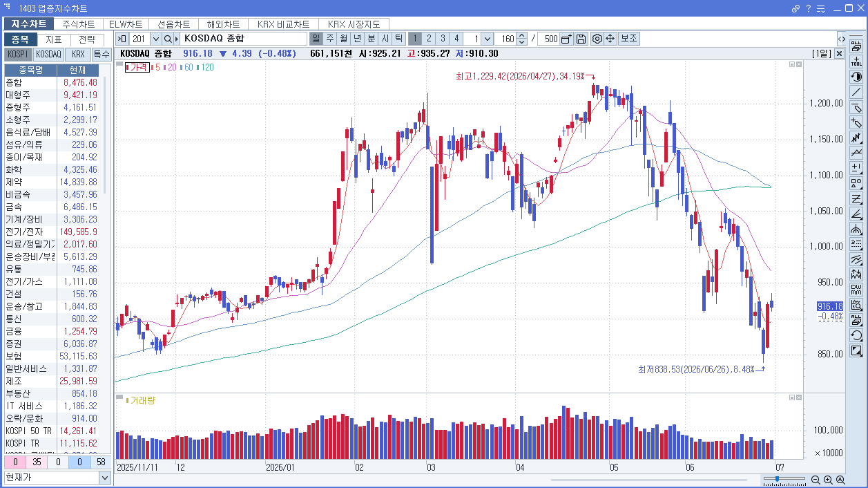Image resolution: width=868 pixels, height=488 pixels.
Task: Click the circular refresh arrow tool icon
Action: pos(856,335)
